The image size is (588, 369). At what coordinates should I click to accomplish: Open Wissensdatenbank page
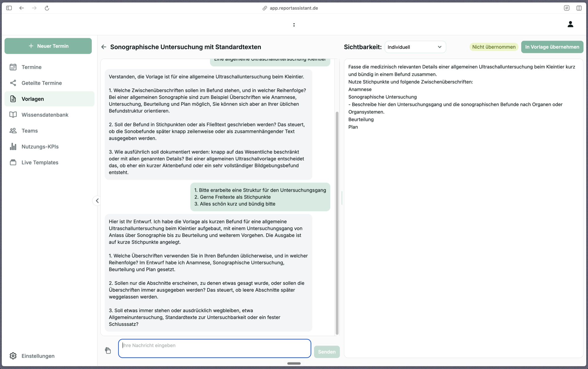49,115
